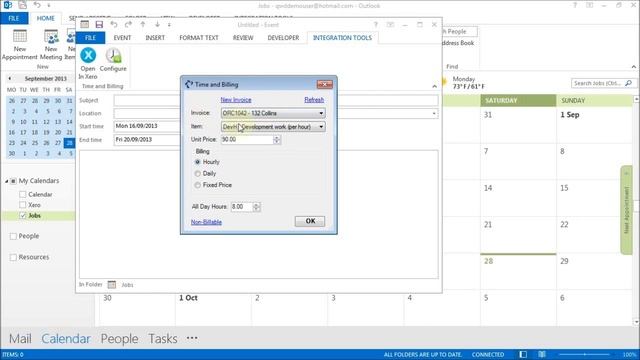This screenshot has width=640, height=360.
Task: Click the normal view icon in status bar
Action: coord(523,354)
